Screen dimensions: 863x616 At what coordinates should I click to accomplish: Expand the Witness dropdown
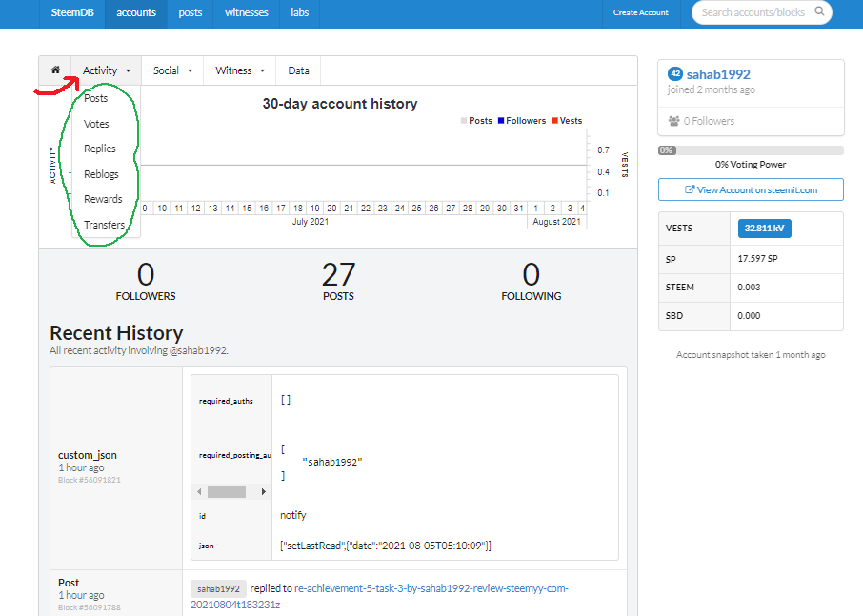(239, 70)
